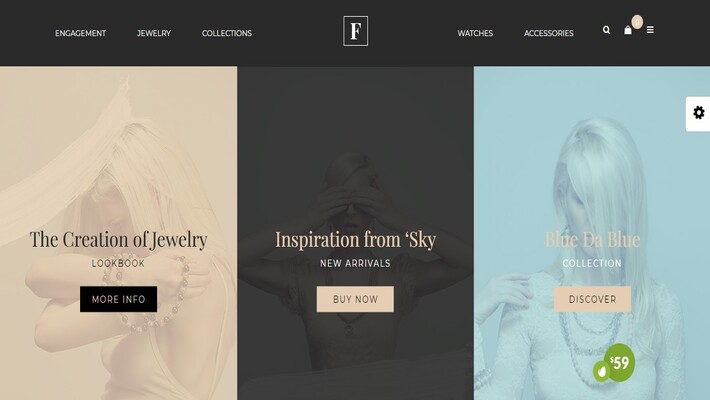
Task: Open the Engagement menu
Action: (x=81, y=34)
